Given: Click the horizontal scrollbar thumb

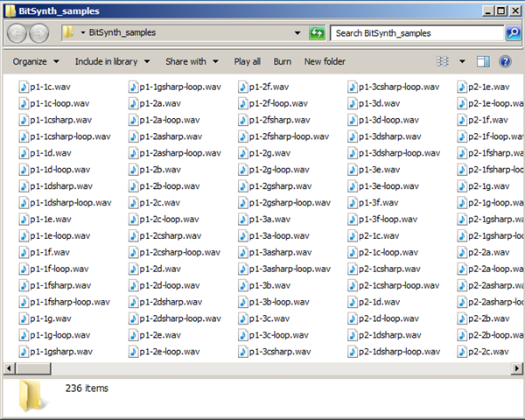Looking at the screenshot, I should pyautogui.click(x=33, y=368).
